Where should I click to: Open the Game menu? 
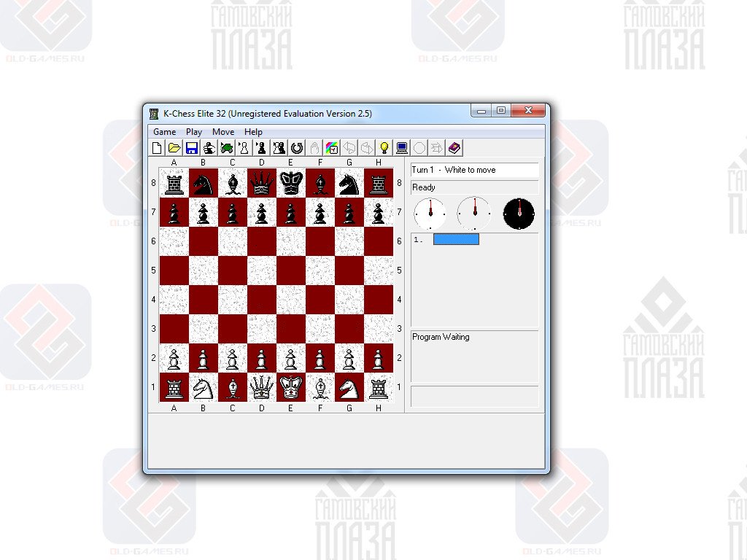click(164, 132)
